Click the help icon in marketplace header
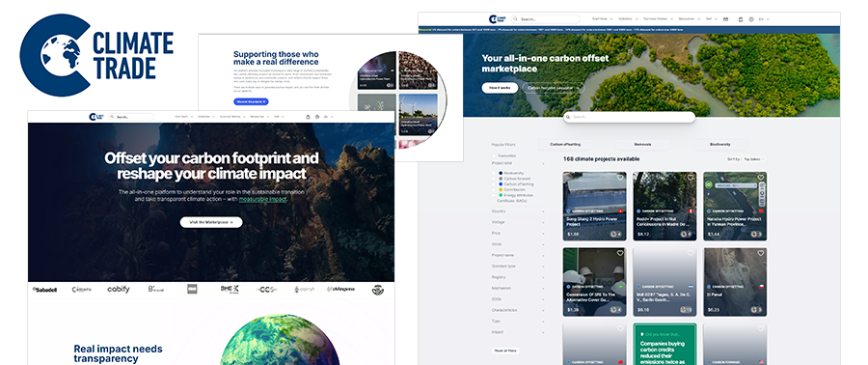This screenshot has height=365, width=868. pos(751,19)
